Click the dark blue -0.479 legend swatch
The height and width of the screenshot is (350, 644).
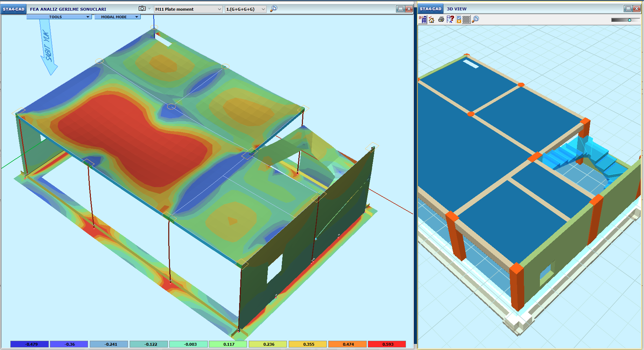pos(29,344)
